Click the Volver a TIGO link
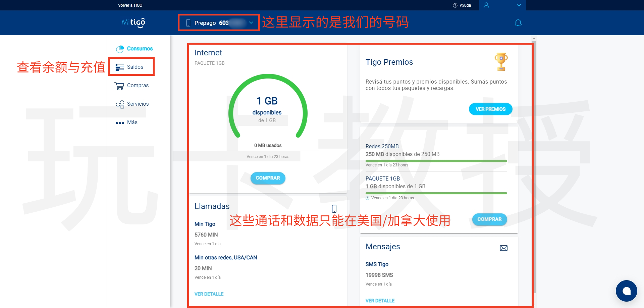The image size is (644, 308). [x=130, y=5]
